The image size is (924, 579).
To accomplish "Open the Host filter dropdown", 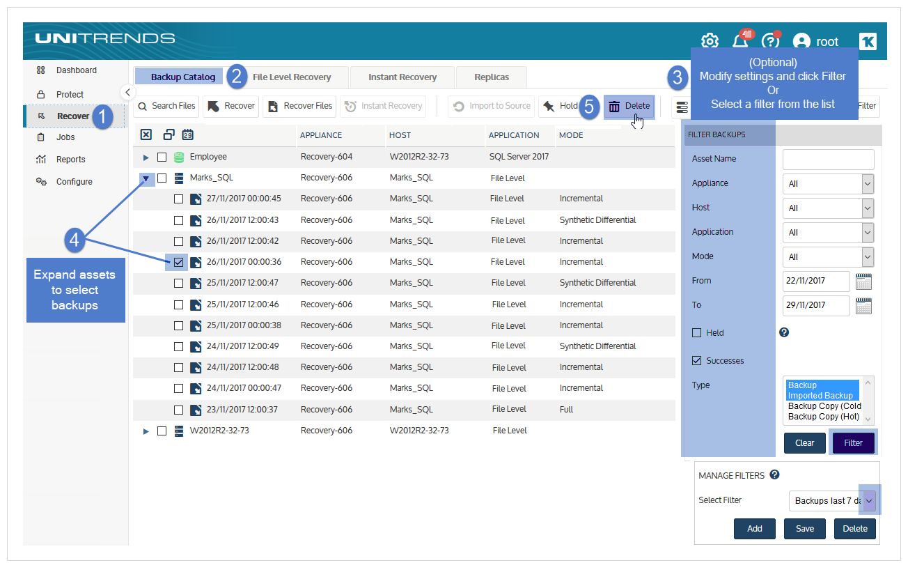I will (x=829, y=208).
